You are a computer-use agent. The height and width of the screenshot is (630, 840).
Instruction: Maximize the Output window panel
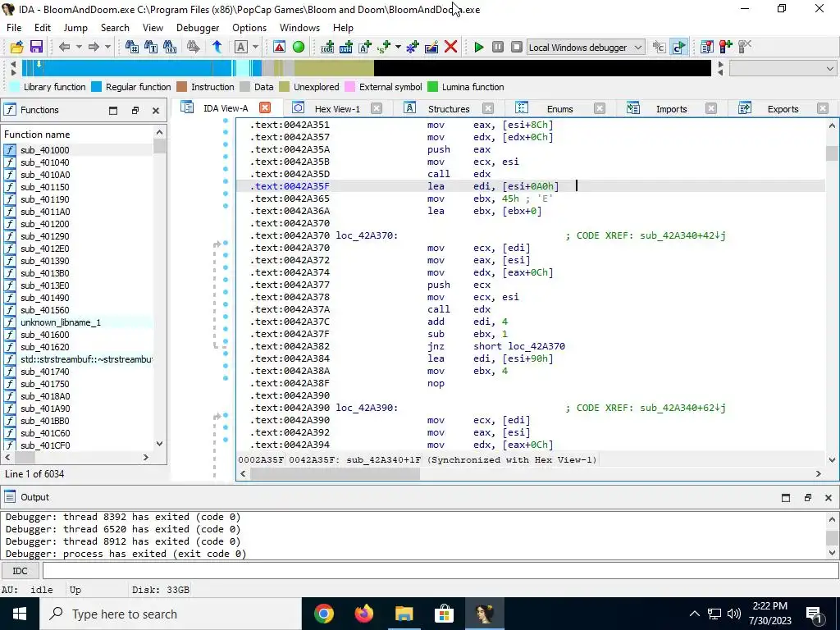pos(786,498)
